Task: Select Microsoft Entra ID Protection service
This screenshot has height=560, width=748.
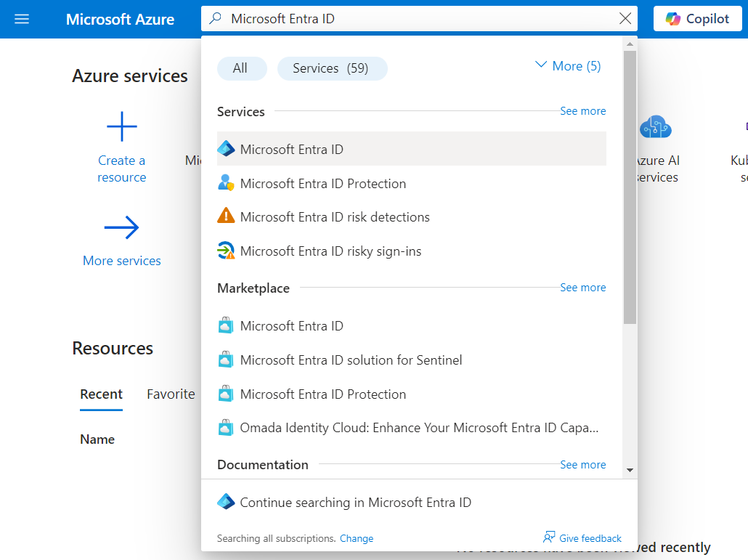Action: [322, 184]
